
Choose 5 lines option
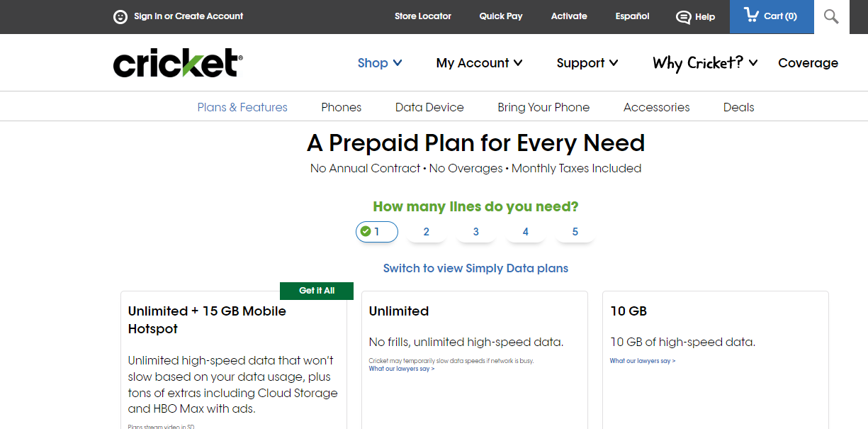click(575, 232)
